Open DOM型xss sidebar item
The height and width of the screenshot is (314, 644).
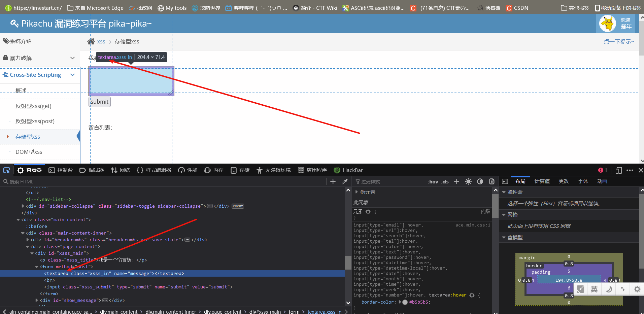(x=29, y=152)
